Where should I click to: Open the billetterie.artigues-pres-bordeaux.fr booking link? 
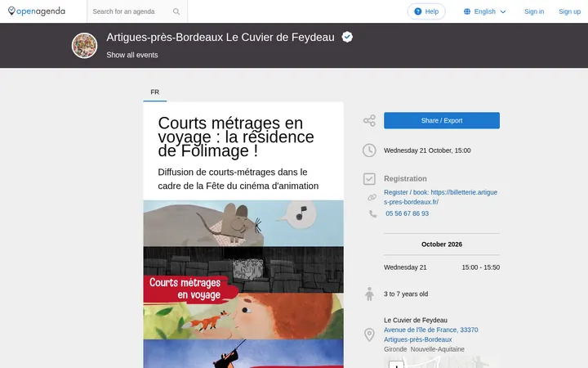(440, 197)
